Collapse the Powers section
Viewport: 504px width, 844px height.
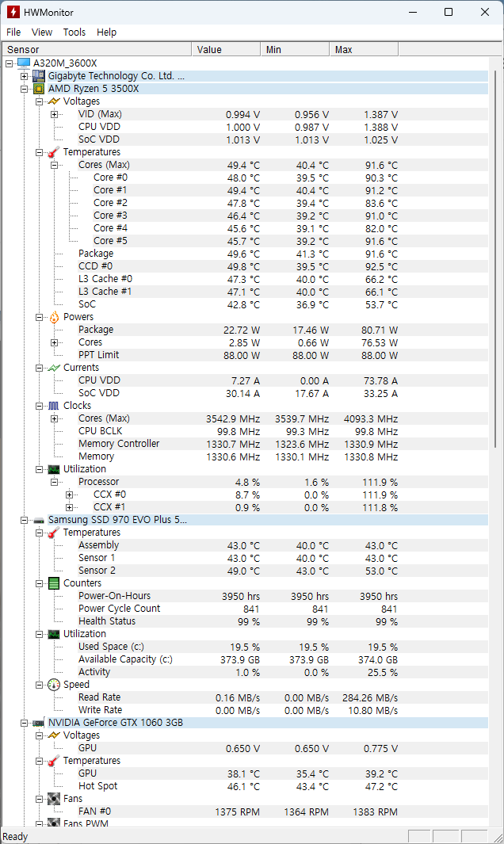[40, 317]
